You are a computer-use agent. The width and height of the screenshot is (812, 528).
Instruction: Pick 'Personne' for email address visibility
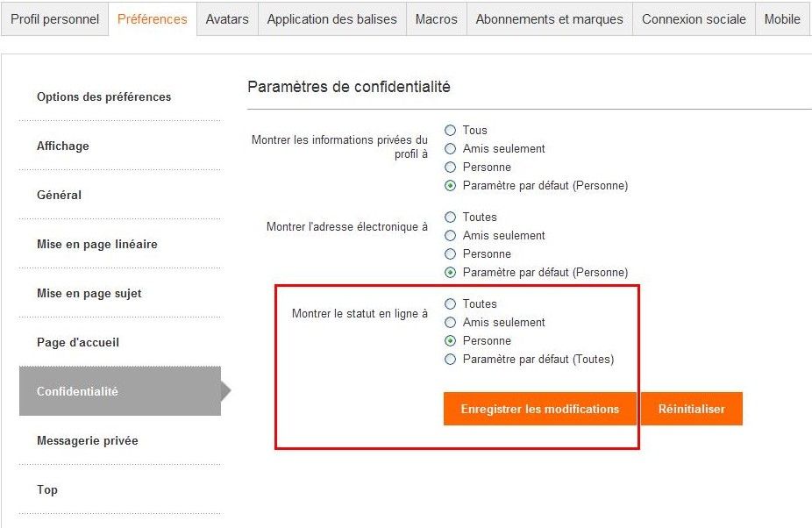[x=451, y=254]
